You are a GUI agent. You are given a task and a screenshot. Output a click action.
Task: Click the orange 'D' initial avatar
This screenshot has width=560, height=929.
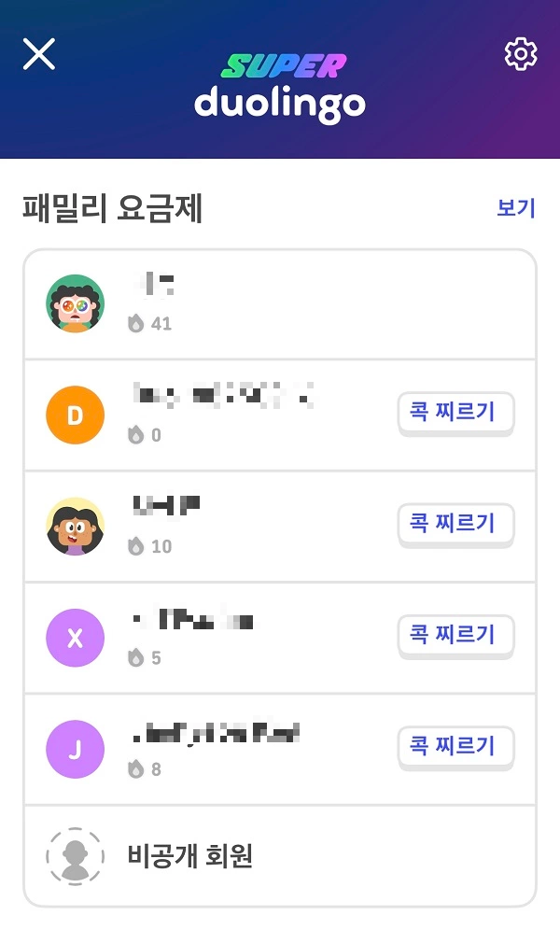click(x=75, y=415)
